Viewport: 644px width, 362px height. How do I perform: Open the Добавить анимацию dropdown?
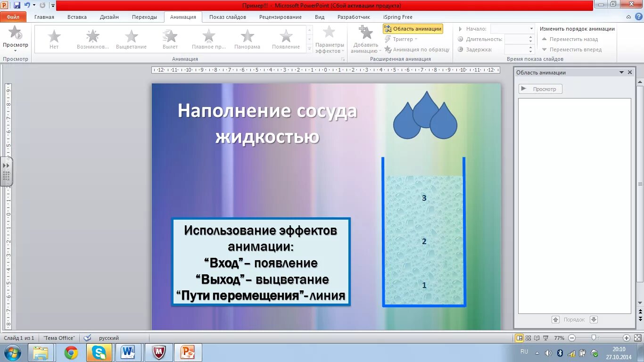point(365,39)
